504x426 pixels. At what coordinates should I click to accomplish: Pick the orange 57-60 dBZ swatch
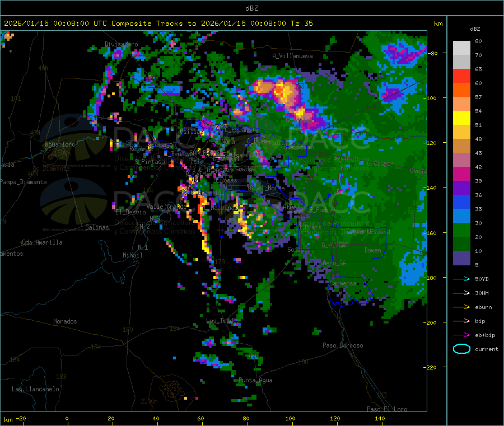461,90
